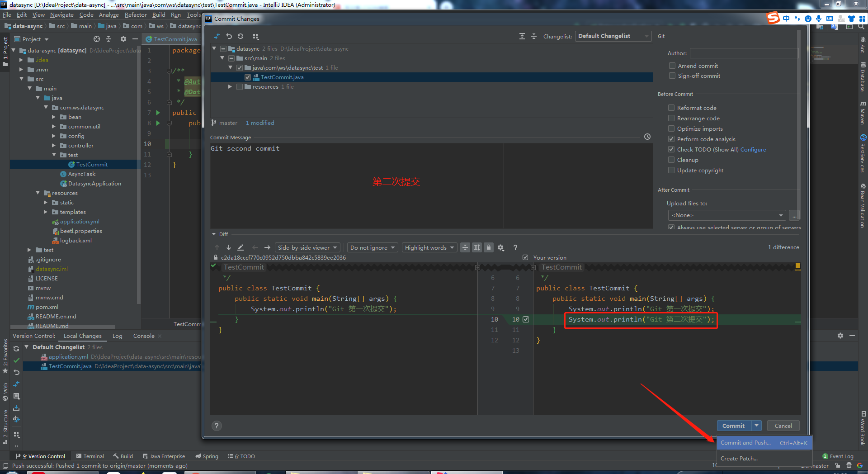
Task: Open the Commit Changes checkmark icon in Local Changes
Action: tap(16, 360)
